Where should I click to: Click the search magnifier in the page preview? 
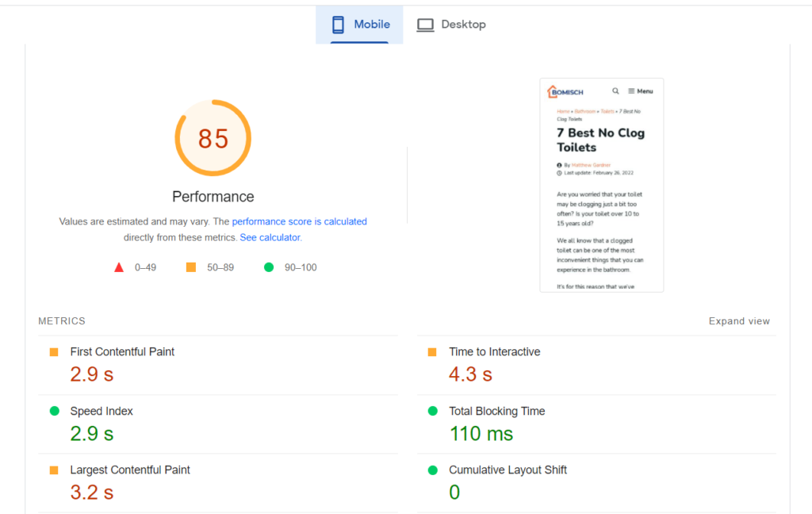click(615, 91)
